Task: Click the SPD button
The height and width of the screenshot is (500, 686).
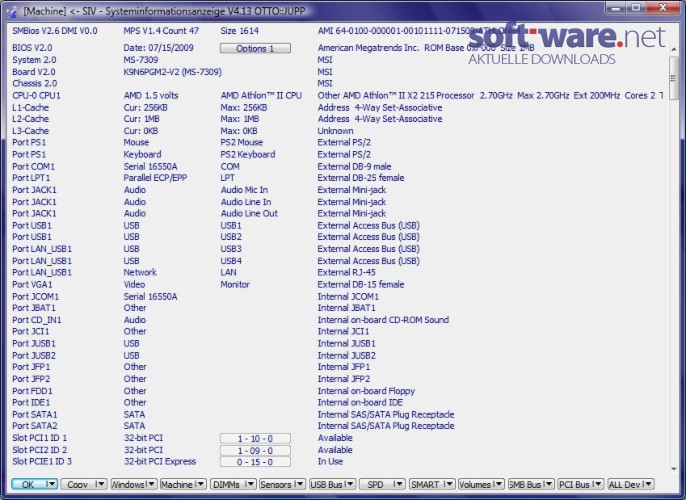Action: 375,484
